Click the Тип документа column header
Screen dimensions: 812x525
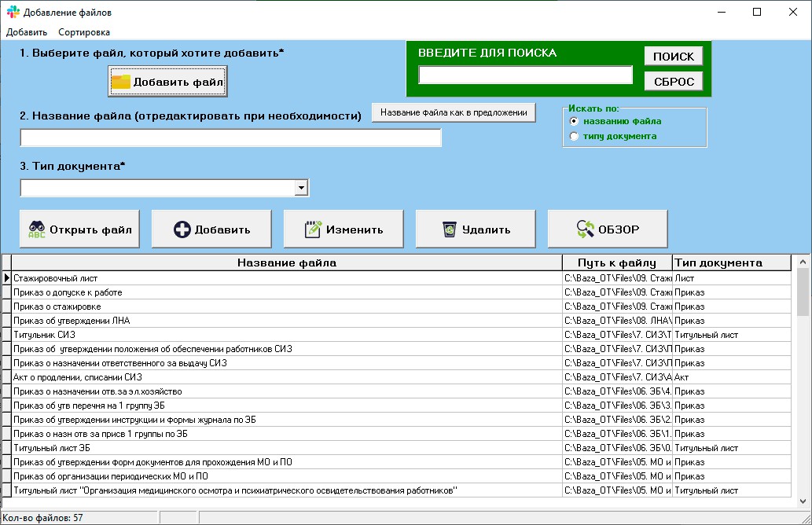click(732, 262)
